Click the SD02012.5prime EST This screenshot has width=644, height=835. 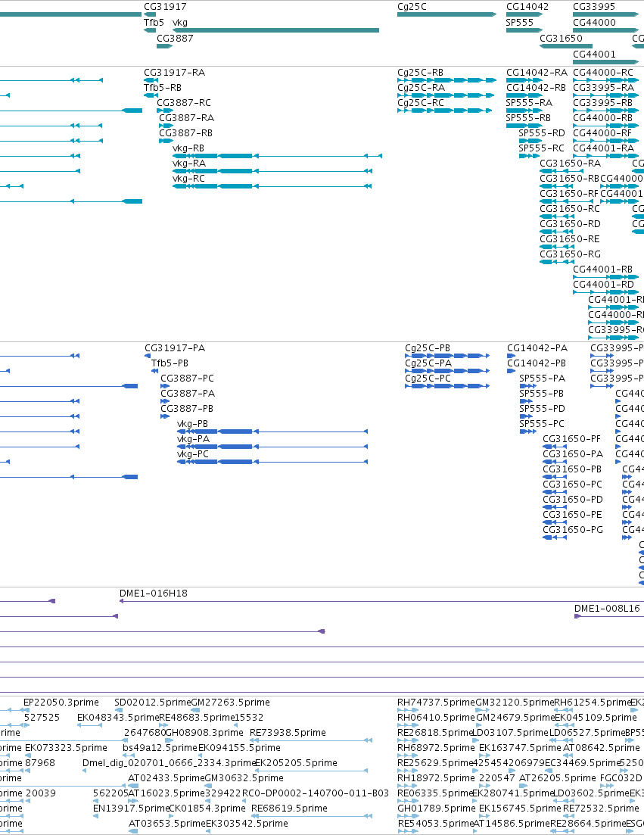tap(153, 703)
